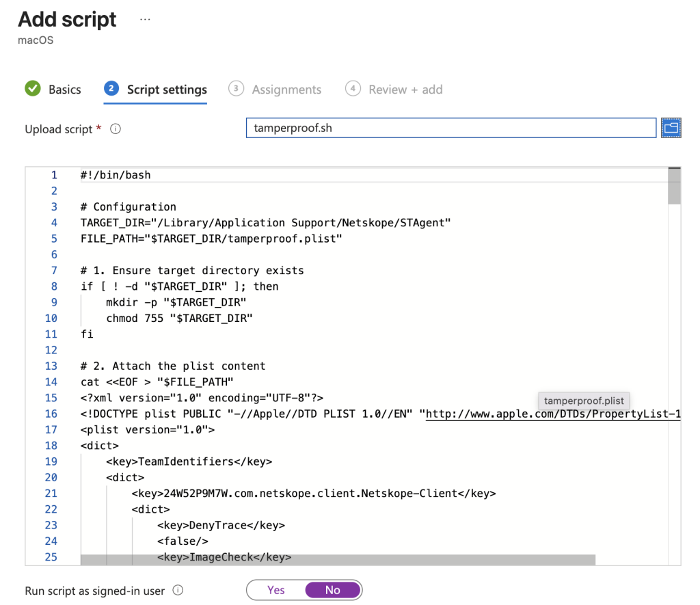The height and width of the screenshot is (605, 700).
Task: Switch to the Assignments tab
Action: [286, 90]
